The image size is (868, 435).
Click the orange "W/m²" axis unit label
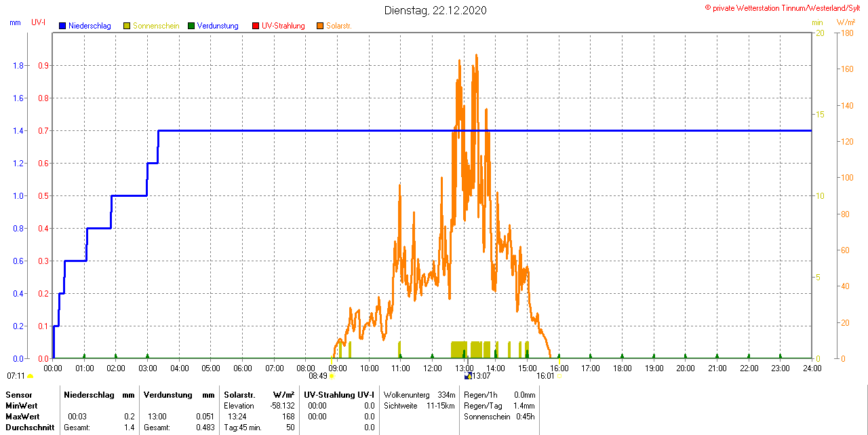846,22
